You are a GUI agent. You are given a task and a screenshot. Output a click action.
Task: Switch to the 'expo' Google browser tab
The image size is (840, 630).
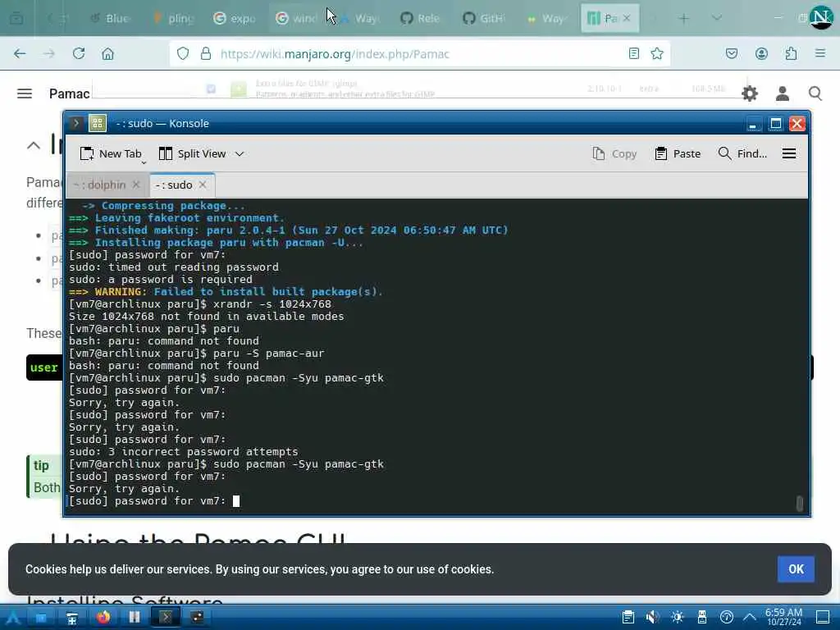[x=235, y=18]
